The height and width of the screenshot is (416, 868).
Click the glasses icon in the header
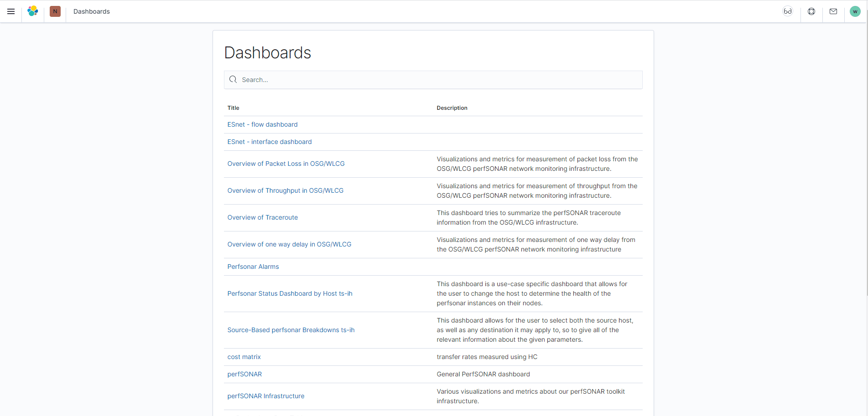point(788,11)
